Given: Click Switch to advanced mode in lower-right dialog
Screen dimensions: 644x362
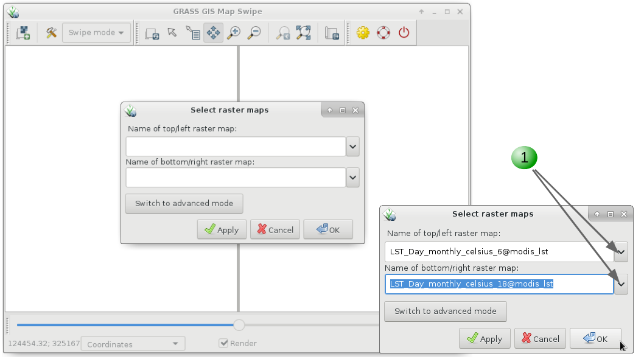Looking at the screenshot, I should point(446,312).
